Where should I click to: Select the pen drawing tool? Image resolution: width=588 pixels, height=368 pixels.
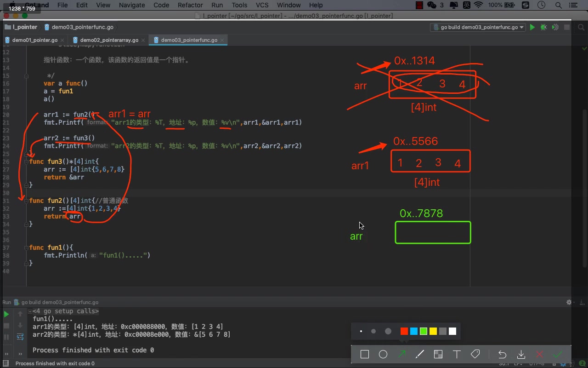pos(419,354)
